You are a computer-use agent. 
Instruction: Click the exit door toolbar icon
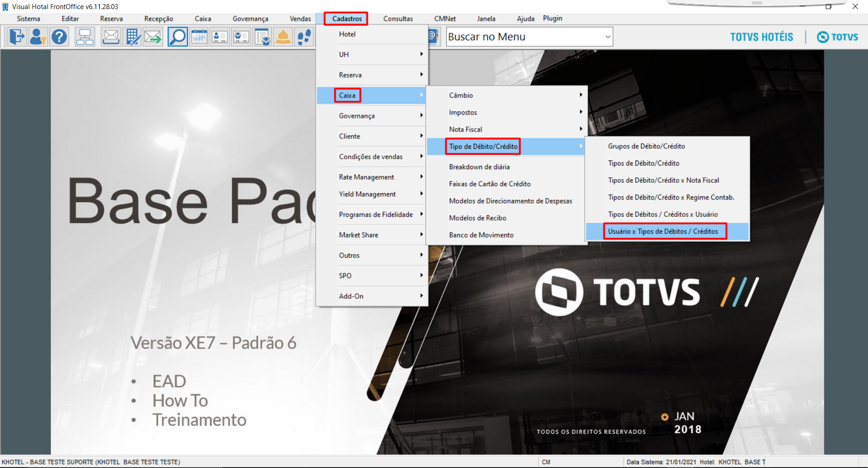(x=17, y=37)
